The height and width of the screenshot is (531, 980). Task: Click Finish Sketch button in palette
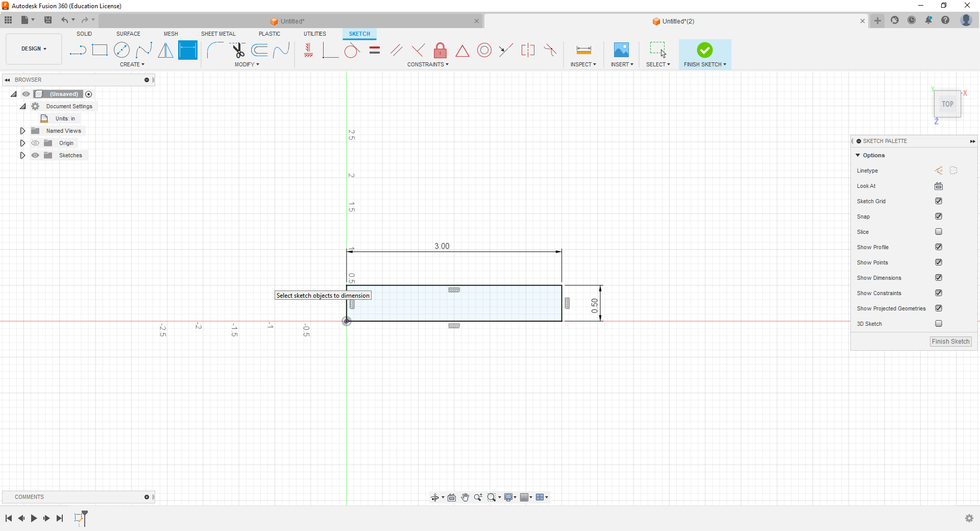(x=950, y=342)
